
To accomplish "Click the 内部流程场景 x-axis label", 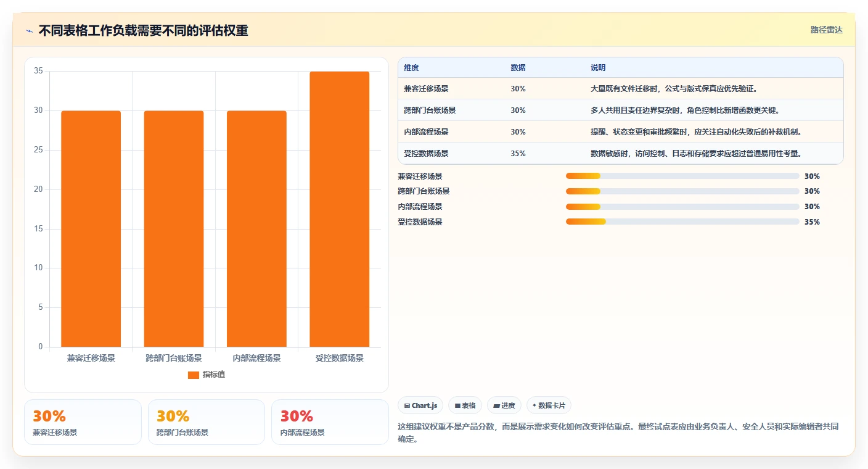I will [x=256, y=358].
